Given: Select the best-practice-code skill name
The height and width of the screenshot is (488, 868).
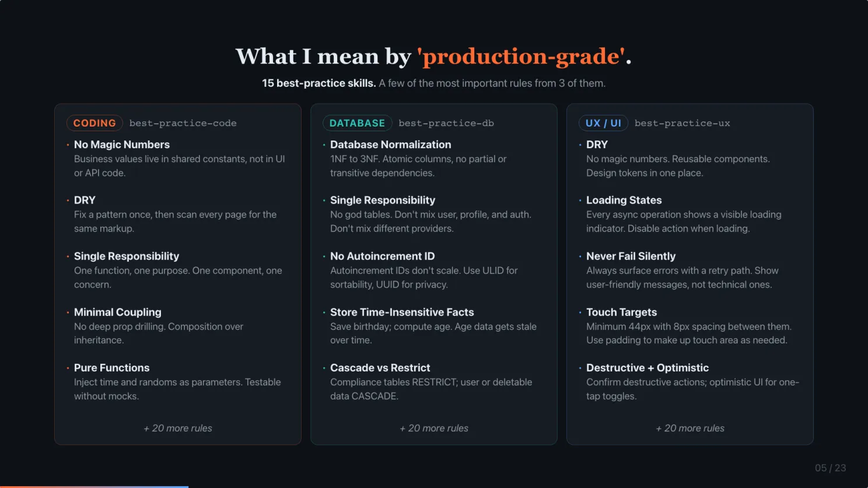Looking at the screenshot, I should pyautogui.click(x=183, y=123).
